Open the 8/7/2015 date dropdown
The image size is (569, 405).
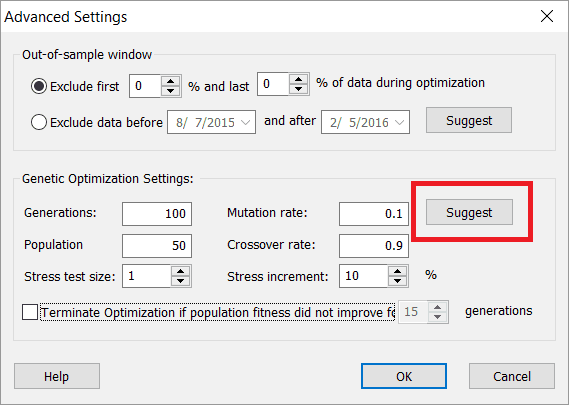click(x=246, y=123)
